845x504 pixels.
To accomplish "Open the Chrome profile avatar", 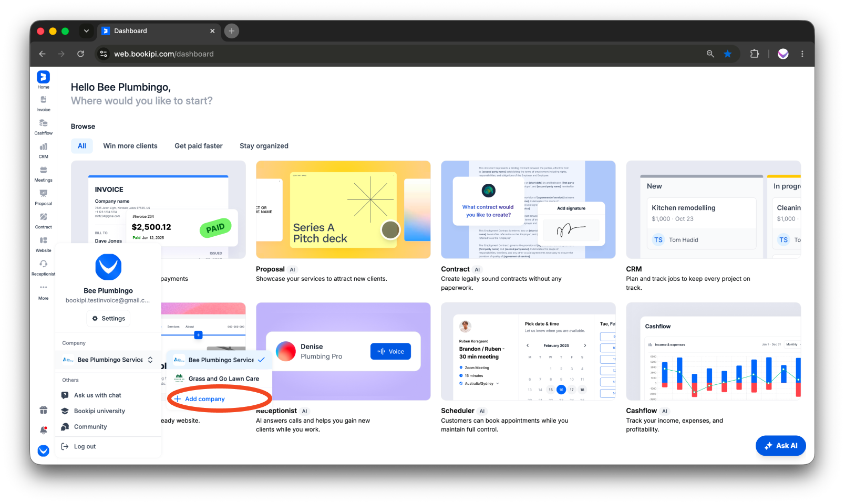I will pyautogui.click(x=783, y=54).
